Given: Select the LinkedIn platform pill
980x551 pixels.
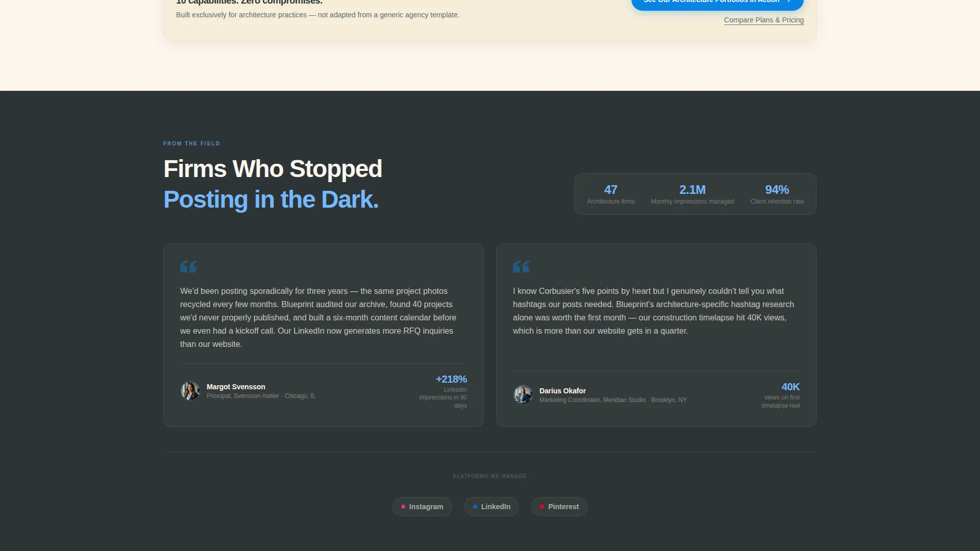Looking at the screenshot, I should tap(492, 507).
